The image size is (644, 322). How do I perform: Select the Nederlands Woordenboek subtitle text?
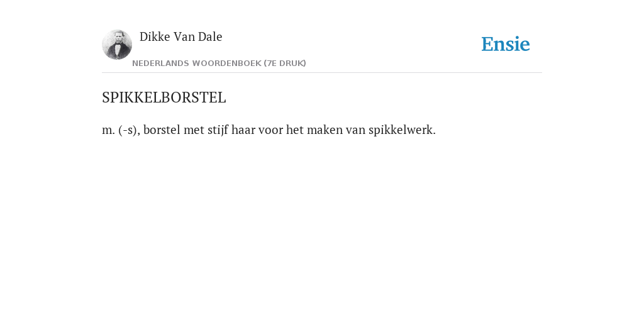[219, 64]
